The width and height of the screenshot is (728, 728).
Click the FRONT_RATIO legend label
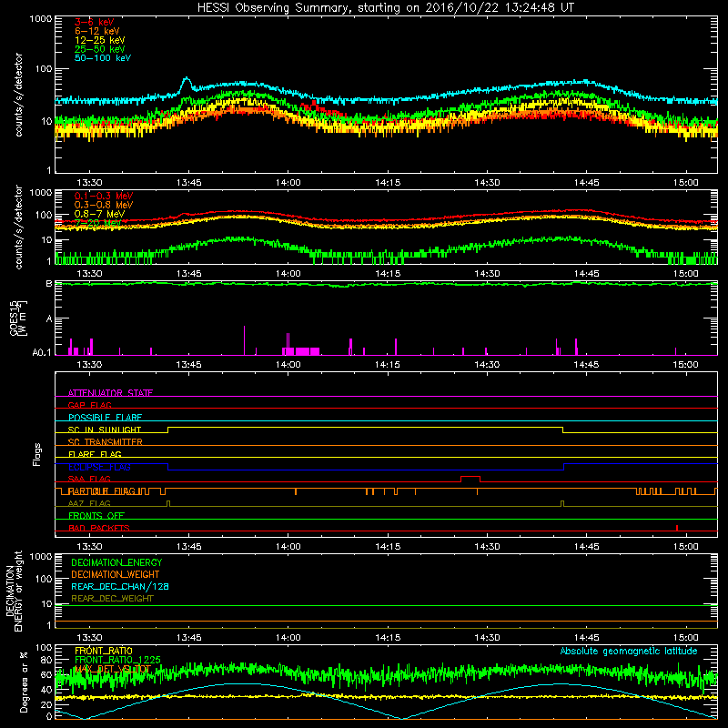104,651
